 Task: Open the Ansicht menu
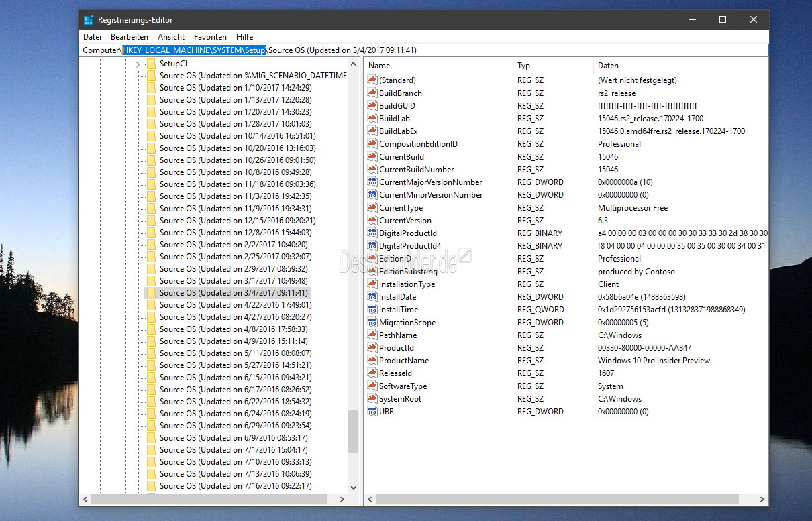pos(171,37)
